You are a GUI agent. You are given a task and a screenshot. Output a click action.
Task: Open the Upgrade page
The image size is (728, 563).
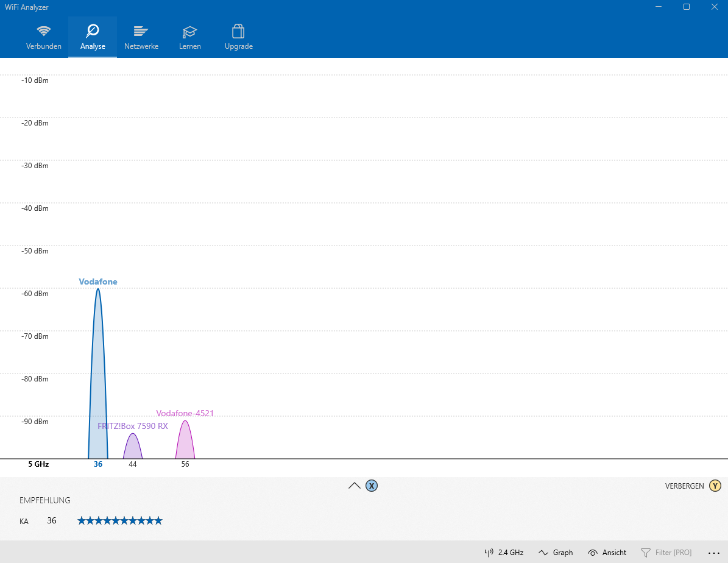click(238, 37)
